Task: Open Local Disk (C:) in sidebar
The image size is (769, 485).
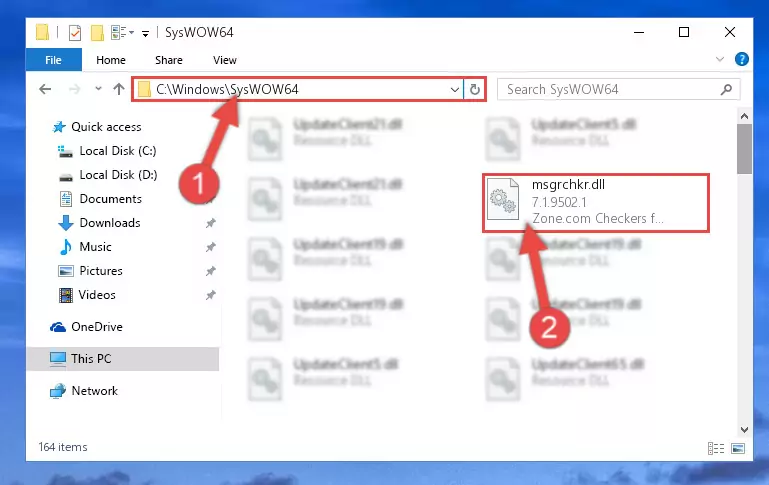Action: click(x=118, y=151)
